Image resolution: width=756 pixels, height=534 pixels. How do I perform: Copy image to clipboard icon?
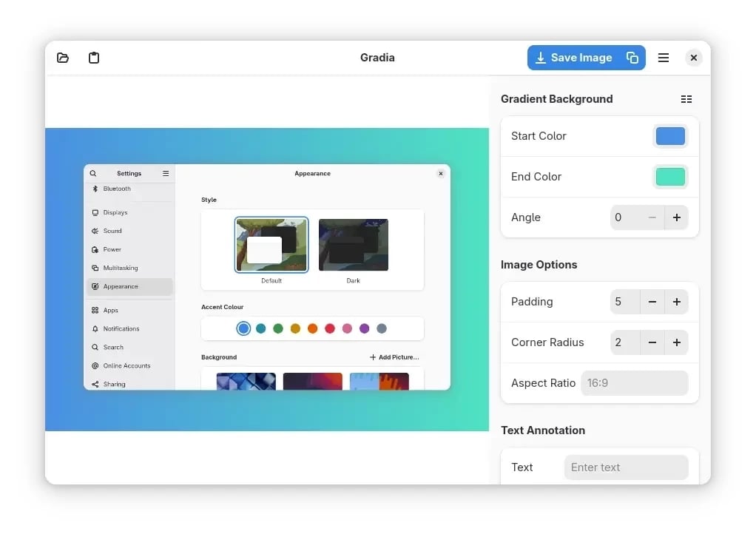pyautogui.click(x=632, y=58)
